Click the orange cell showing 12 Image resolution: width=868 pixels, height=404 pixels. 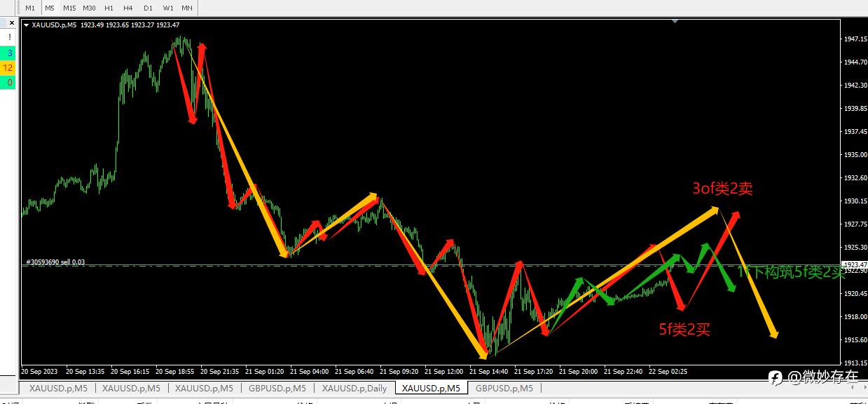coord(8,68)
